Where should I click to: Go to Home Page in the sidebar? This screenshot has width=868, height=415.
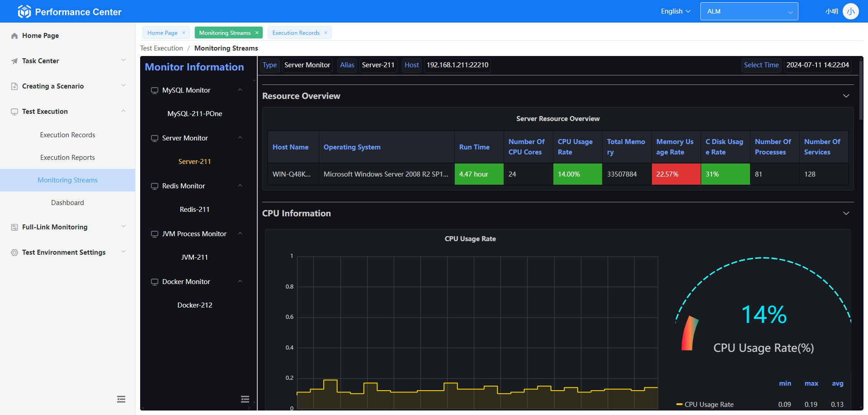[x=67, y=36]
